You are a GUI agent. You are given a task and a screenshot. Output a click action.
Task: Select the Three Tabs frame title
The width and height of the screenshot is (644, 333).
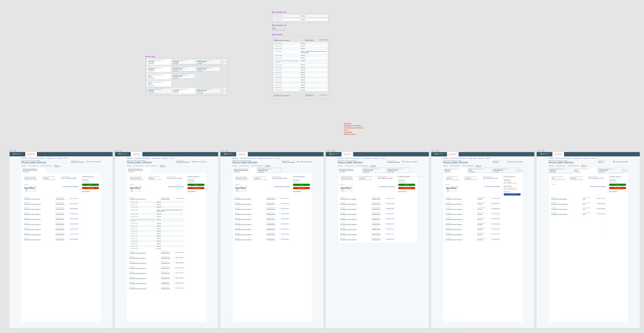[330, 151]
